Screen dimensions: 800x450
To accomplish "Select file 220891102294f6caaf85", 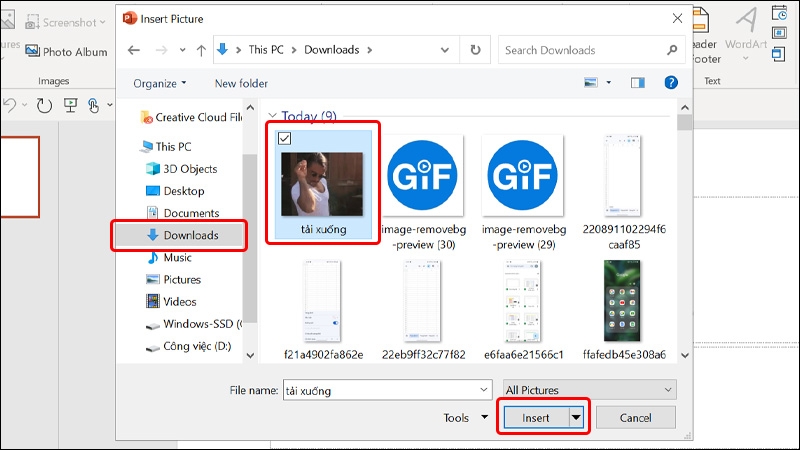I will point(624,192).
